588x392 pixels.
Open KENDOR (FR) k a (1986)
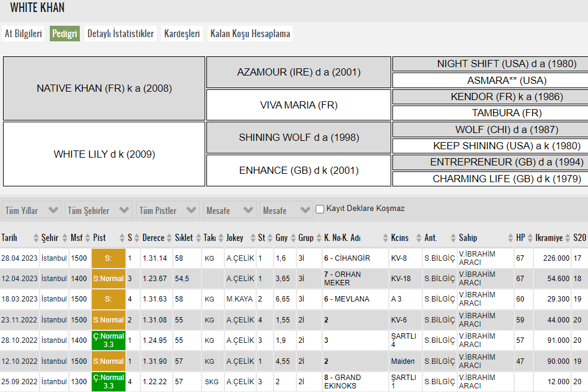490,97
